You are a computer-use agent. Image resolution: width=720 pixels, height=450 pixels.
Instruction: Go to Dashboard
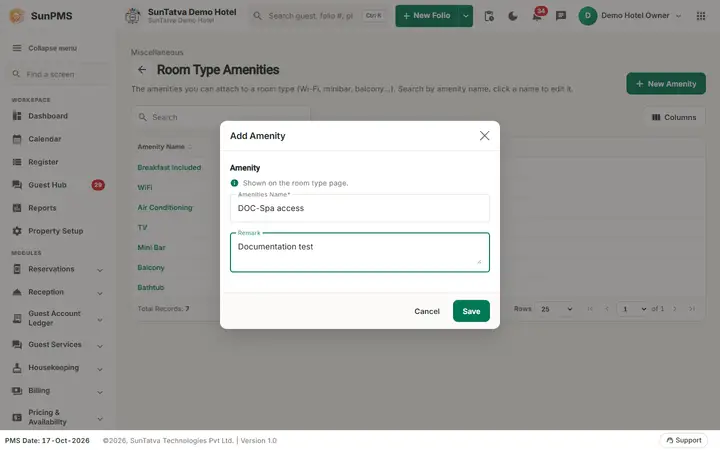[x=48, y=116]
